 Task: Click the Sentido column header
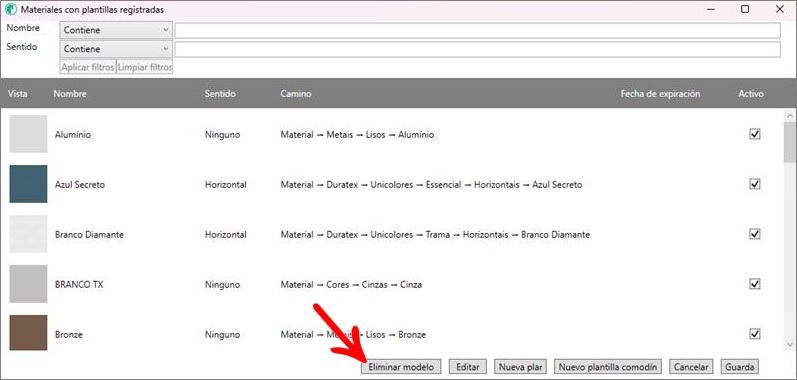(x=220, y=94)
